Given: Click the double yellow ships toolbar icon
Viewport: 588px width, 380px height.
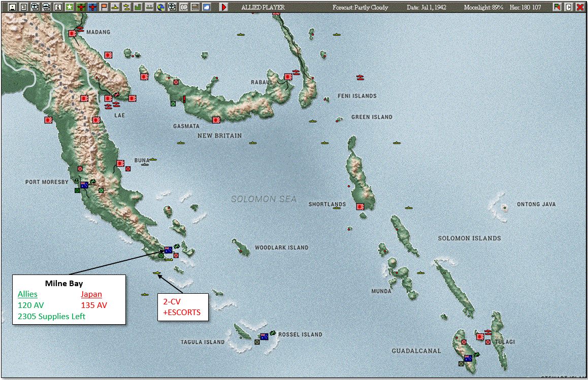Looking at the screenshot, I should 126,7.
